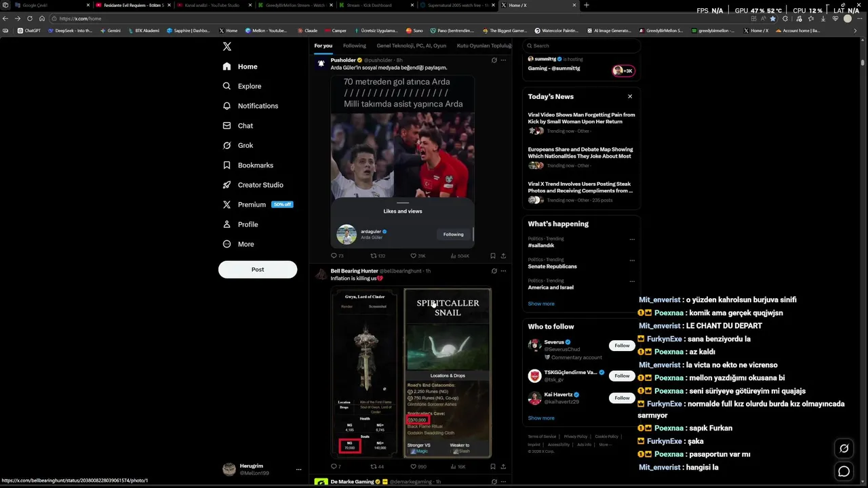Open Grok in sidebar
The width and height of the screenshot is (868, 488).
click(x=238, y=145)
